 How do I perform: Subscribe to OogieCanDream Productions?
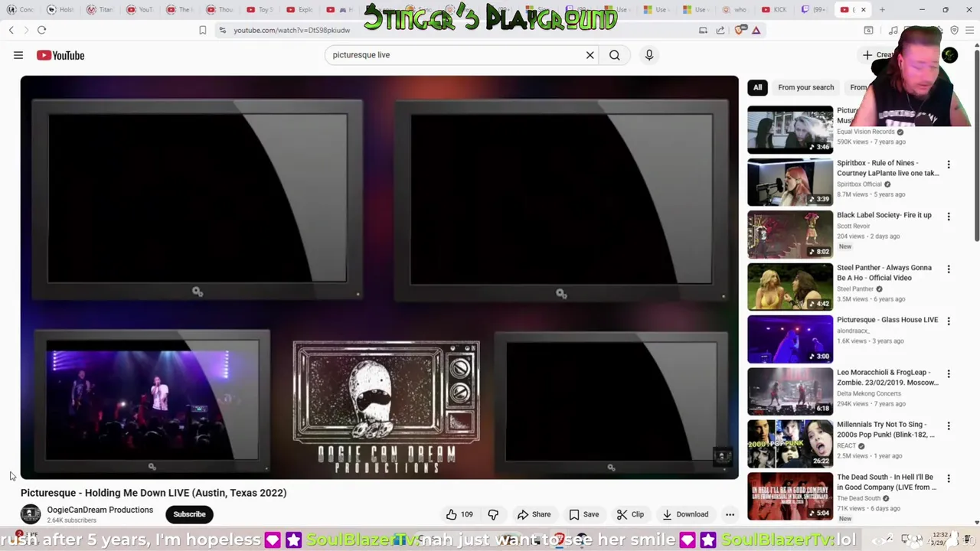tap(189, 514)
